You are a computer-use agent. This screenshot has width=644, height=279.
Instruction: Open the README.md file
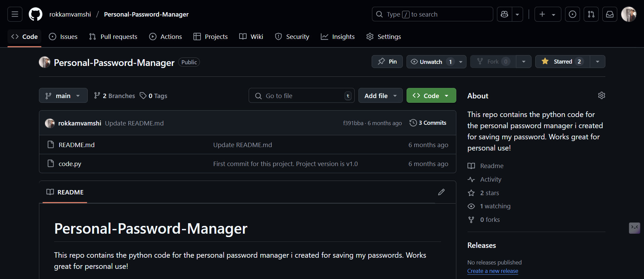point(77,145)
